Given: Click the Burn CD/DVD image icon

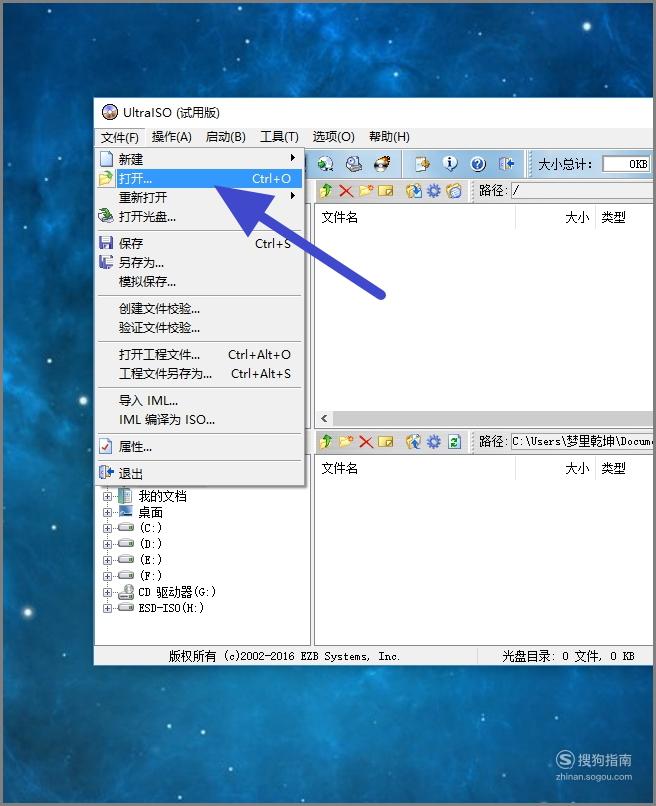Looking at the screenshot, I should [382, 164].
